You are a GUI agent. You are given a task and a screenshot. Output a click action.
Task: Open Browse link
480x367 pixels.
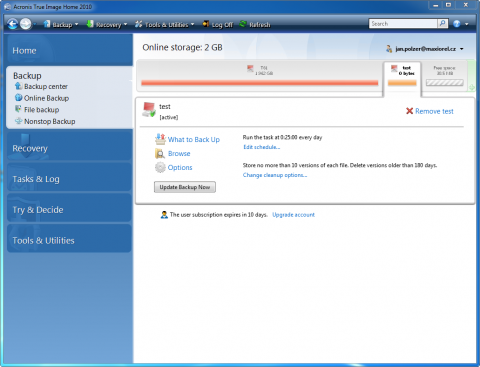(179, 154)
